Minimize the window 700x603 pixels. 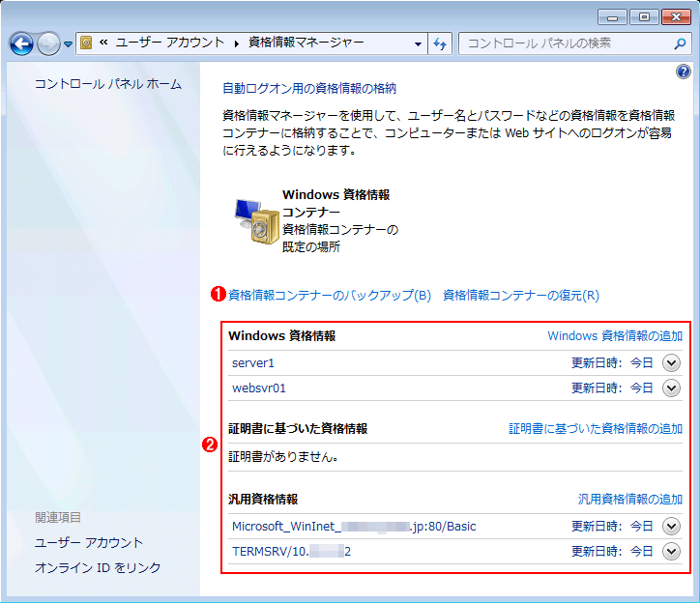(x=613, y=17)
